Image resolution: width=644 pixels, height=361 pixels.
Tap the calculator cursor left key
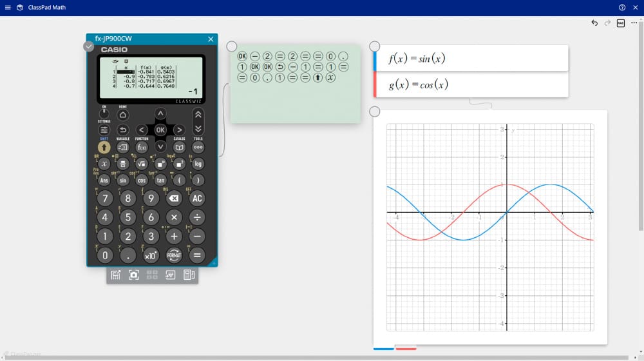pos(141,130)
